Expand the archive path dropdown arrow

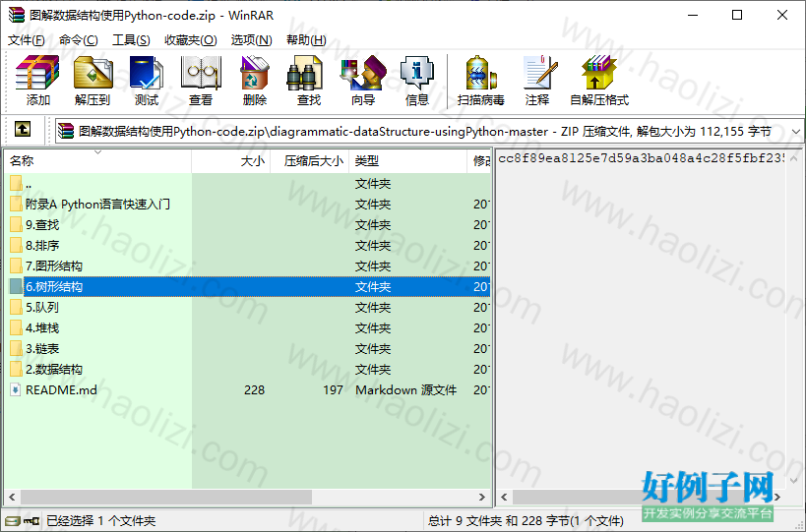coord(796,132)
